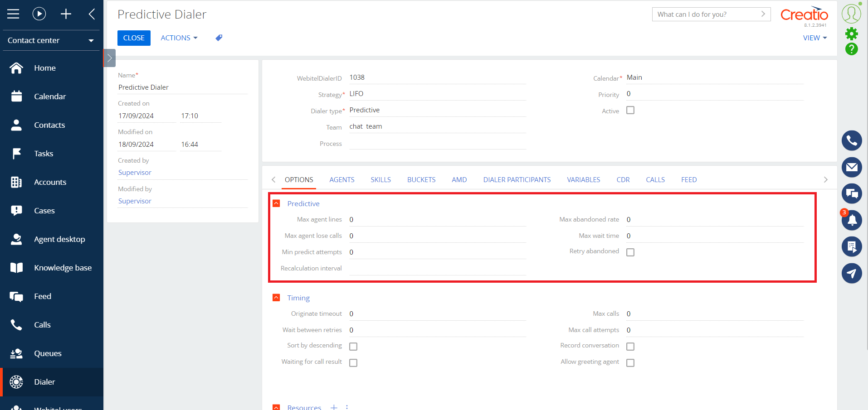This screenshot has height=410, width=868.
Task: Switch to the Calls tab
Action: (655, 180)
